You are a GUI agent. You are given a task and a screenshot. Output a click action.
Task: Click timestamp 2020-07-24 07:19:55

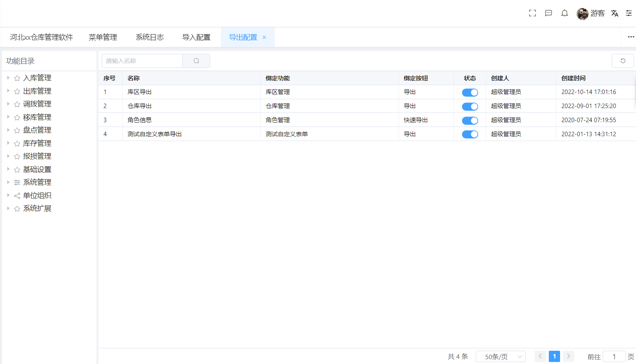589,120
